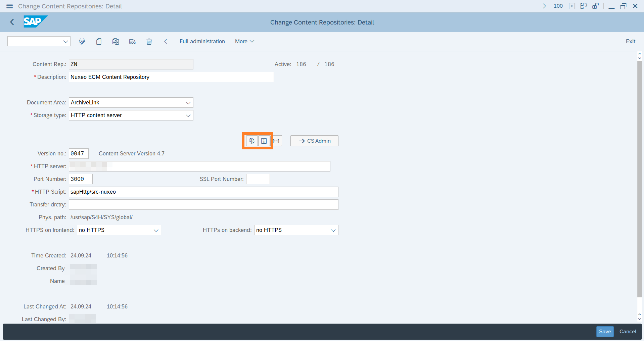The height and width of the screenshot is (341, 644).
Task: Open the More menu in the toolbar
Action: coord(244,41)
